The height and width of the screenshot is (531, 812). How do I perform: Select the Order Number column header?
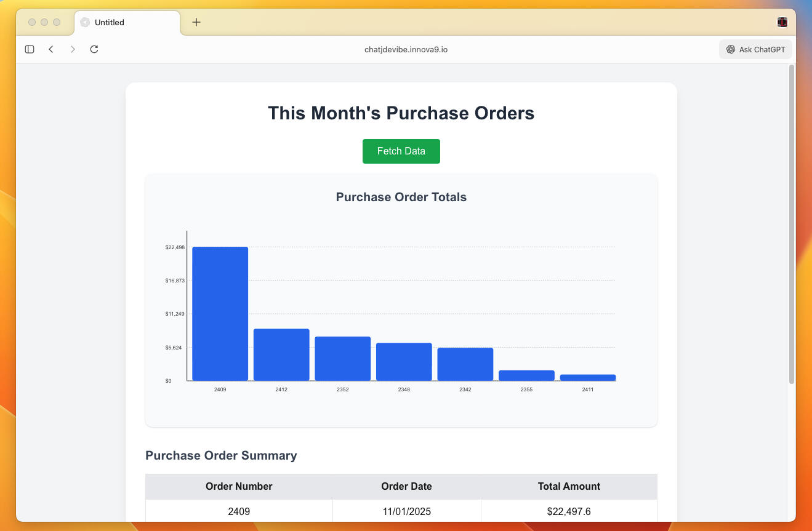(239, 486)
